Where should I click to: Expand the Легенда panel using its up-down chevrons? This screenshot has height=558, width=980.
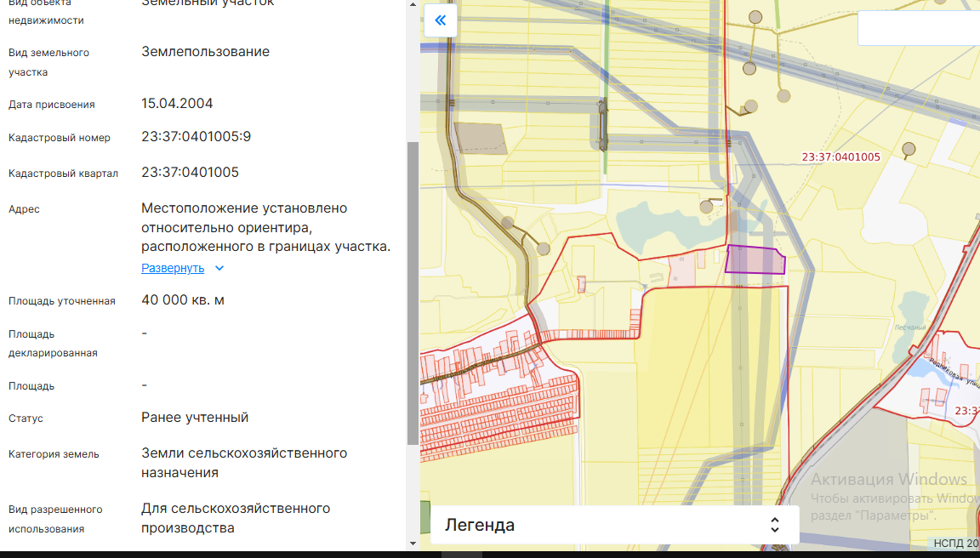[774, 525]
